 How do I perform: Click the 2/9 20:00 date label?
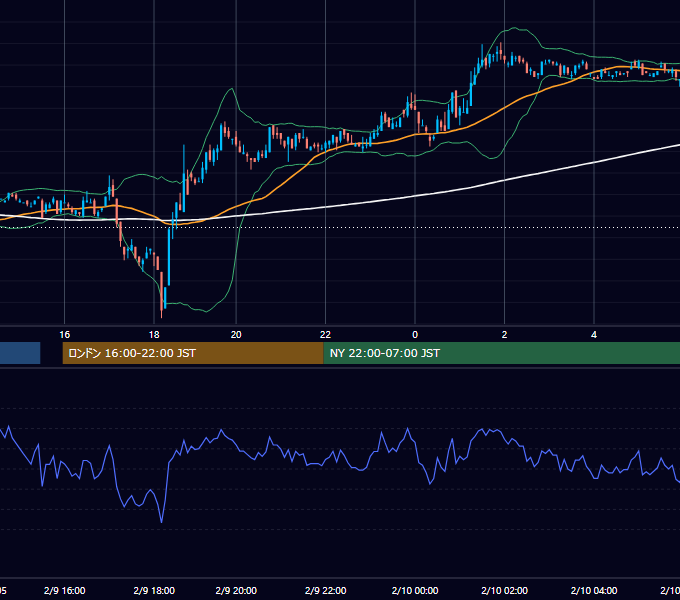236,590
